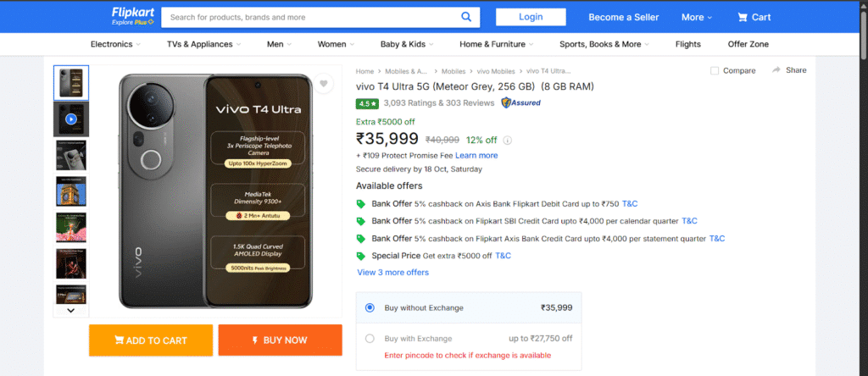868x376 pixels.
Task: Click the Share arrow icon
Action: pyautogui.click(x=776, y=69)
